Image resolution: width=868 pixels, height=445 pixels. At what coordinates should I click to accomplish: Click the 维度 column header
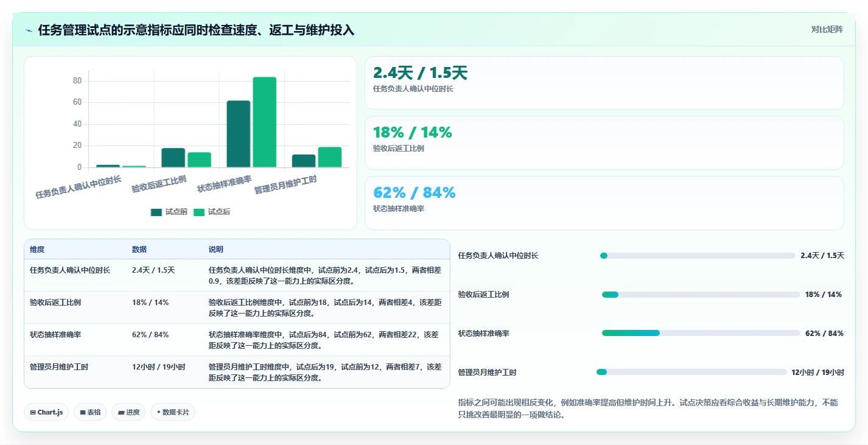coord(37,250)
